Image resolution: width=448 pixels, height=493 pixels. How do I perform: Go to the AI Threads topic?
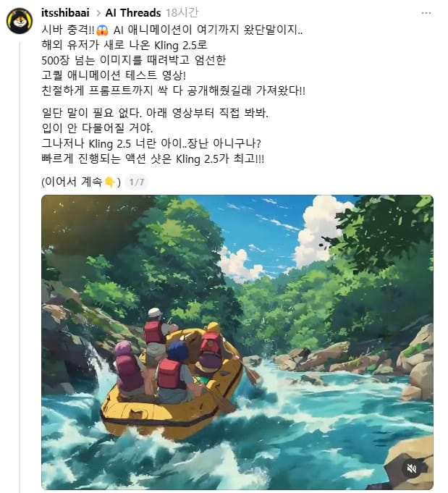pos(133,13)
